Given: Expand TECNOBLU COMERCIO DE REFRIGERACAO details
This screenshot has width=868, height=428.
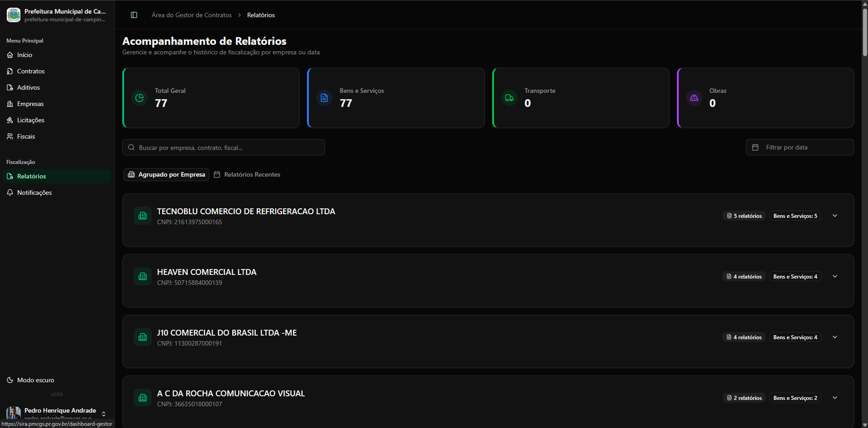Looking at the screenshot, I should pyautogui.click(x=834, y=216).
